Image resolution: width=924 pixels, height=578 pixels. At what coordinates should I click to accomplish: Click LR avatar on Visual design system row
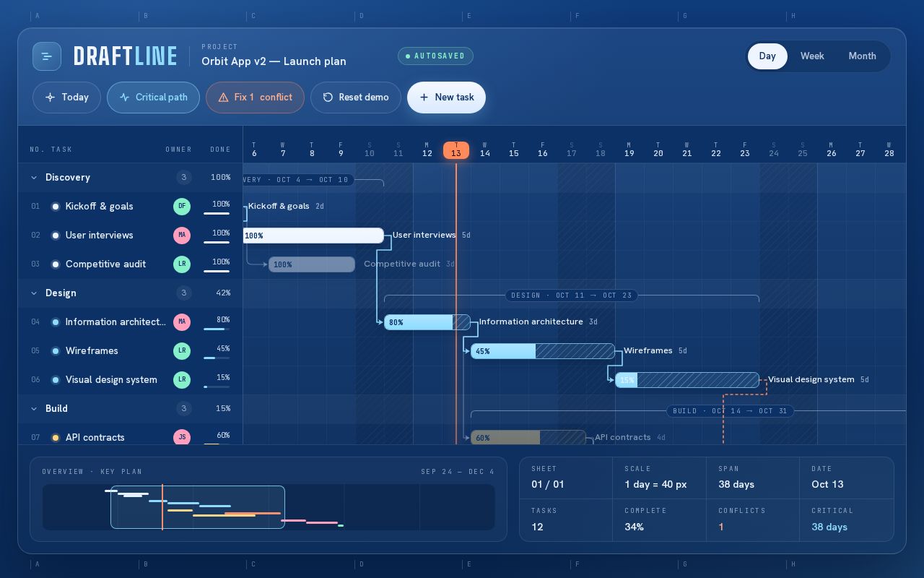coord(182,380)
